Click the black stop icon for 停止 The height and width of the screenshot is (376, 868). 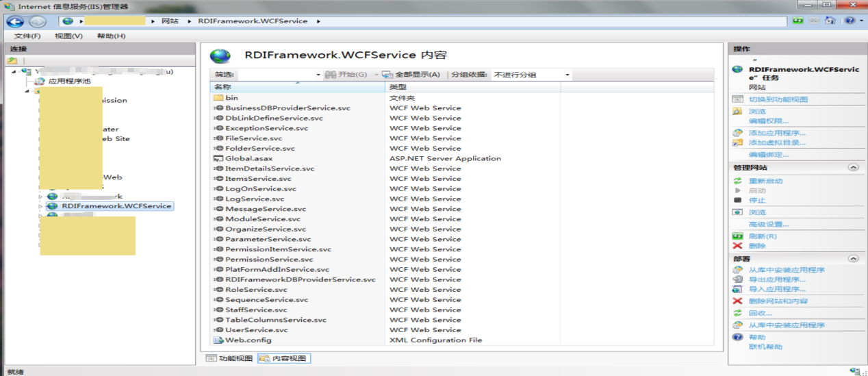pos(737,200)
